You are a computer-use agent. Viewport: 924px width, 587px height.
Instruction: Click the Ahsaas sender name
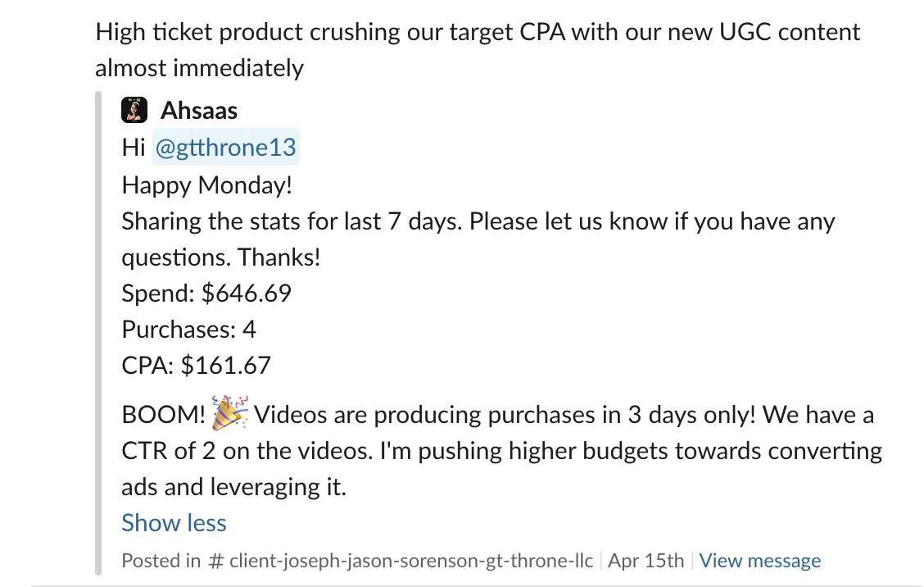199,111
